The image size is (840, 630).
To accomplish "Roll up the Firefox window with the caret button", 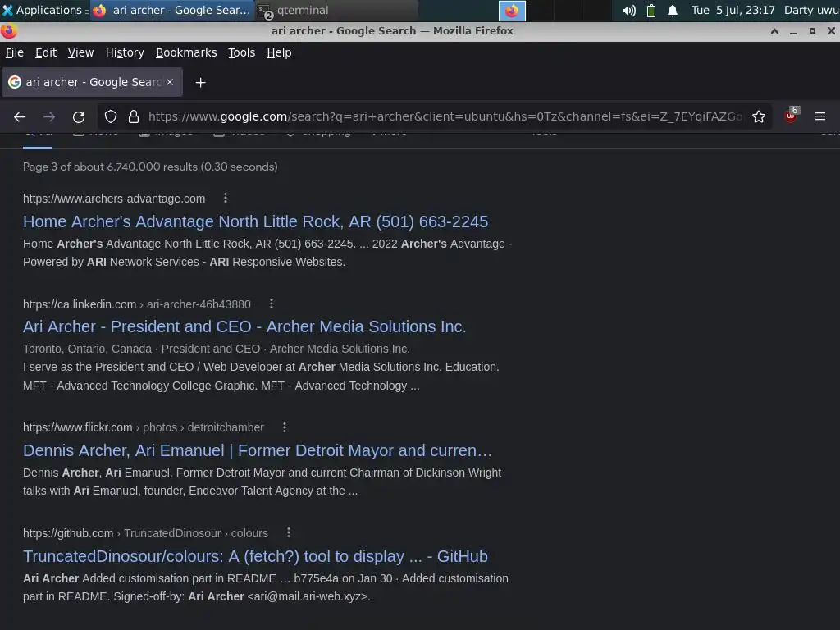I will click(774, 31).
